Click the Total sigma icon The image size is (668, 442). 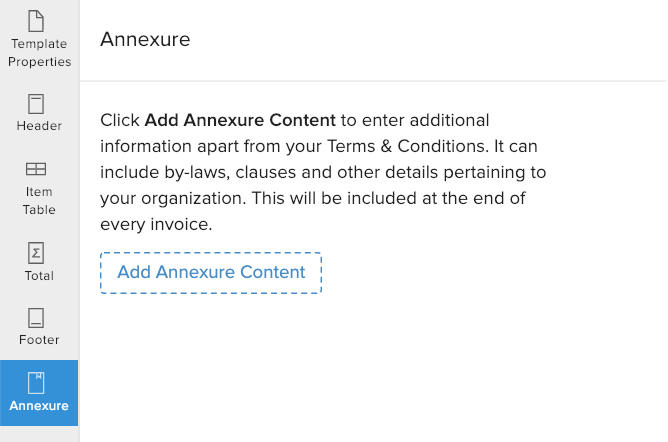pos(38,253)
